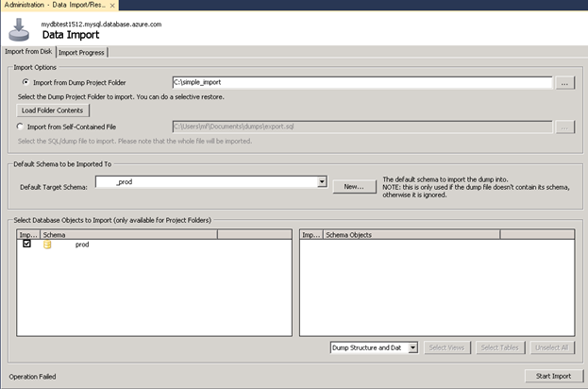
Task: Browse for the dump project folder
Action: (x=564, y=83)
